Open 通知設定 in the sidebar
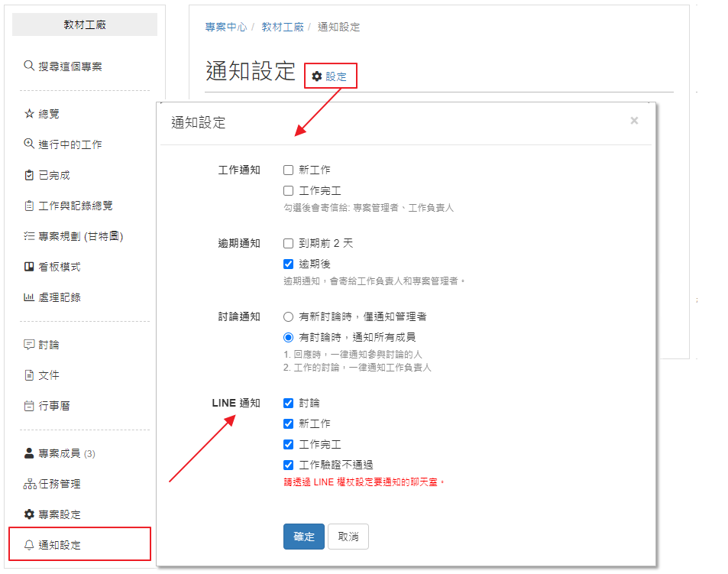Screen dimensions: 728x574 tap(60, 545)
